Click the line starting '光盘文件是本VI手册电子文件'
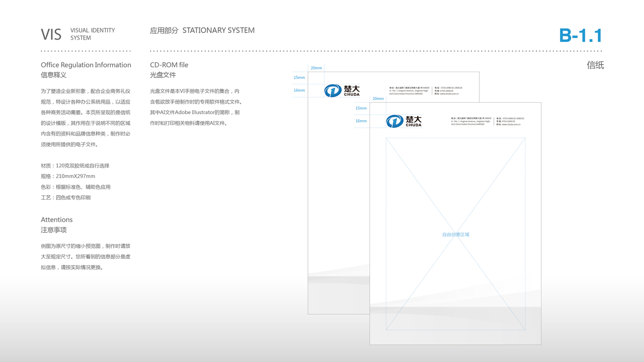This screenshot has height=362, width=644. pos(195,91)
